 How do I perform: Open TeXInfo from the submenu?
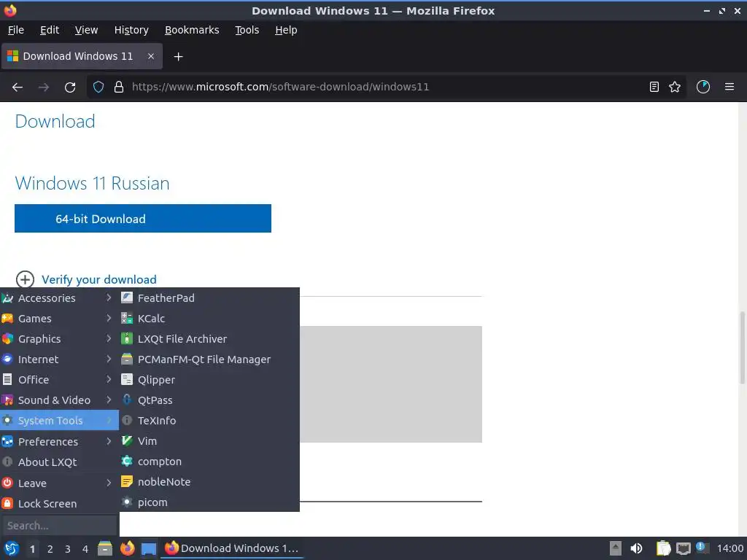coord(209,421)
